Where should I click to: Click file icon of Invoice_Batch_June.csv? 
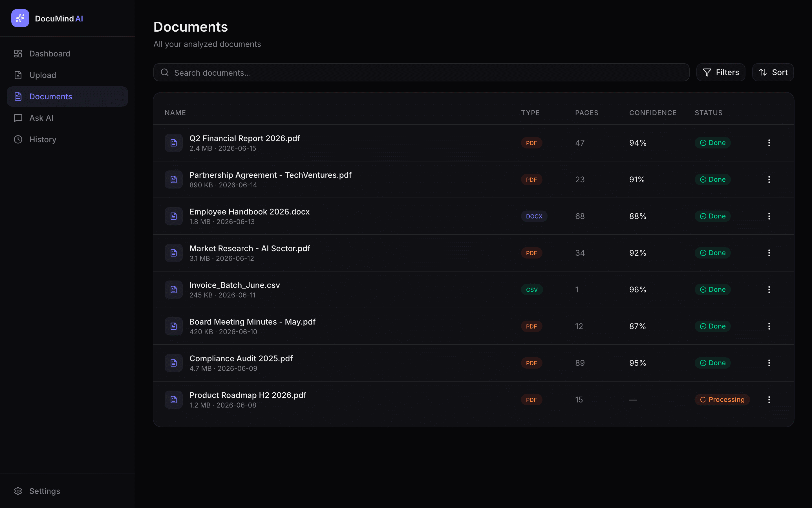pos(173,289)
